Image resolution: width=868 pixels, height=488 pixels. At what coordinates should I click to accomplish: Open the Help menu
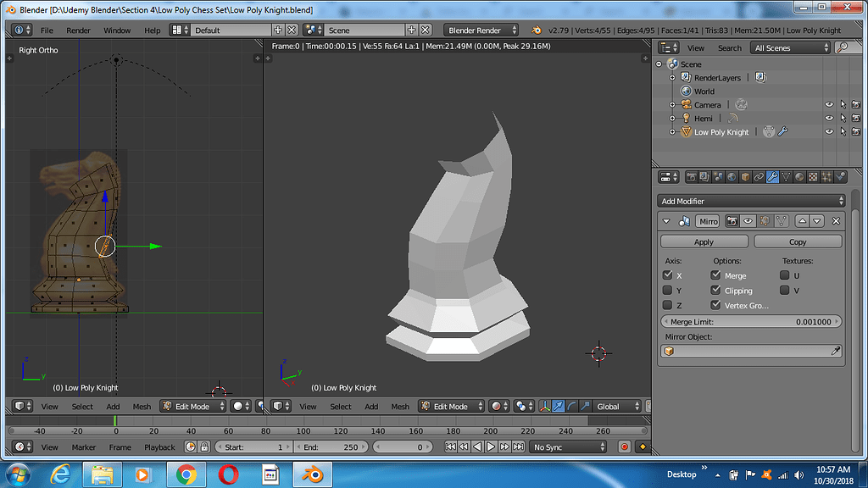pos(153,30)
